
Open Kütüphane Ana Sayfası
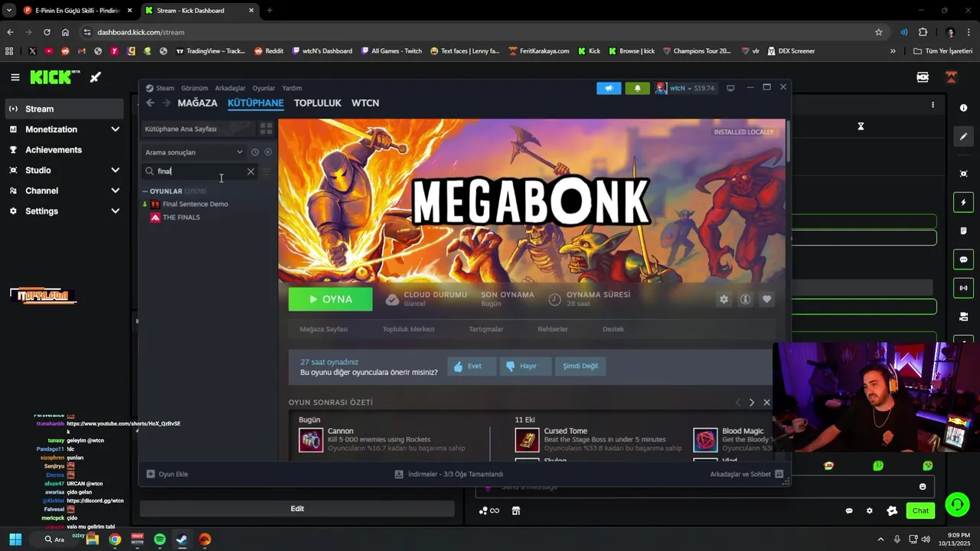pyautogui.click(x=197, y=129)
